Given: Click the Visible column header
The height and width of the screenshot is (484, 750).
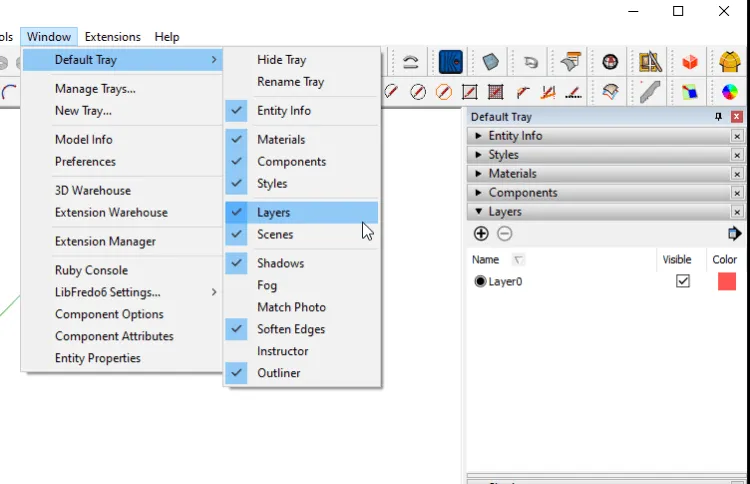Looking at the screenshot, I should (677, 260).
